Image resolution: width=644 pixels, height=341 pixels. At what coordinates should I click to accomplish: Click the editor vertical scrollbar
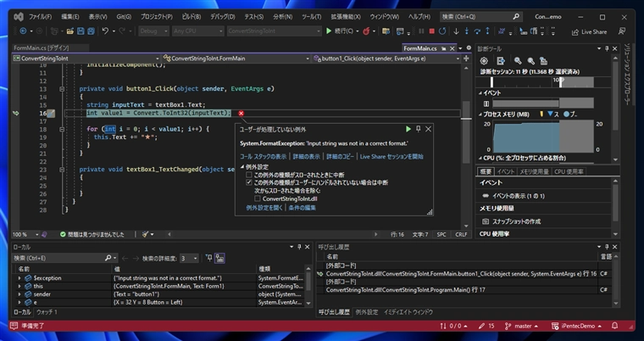pyautogui.click(x=466, y=145)
